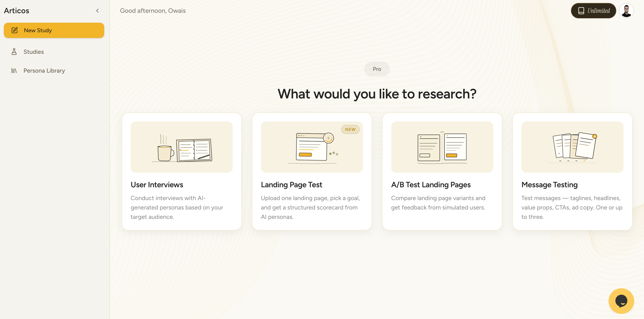Click the Landing Page Test description text
This screenshot has width=644, height=319.
click(310, 208)
